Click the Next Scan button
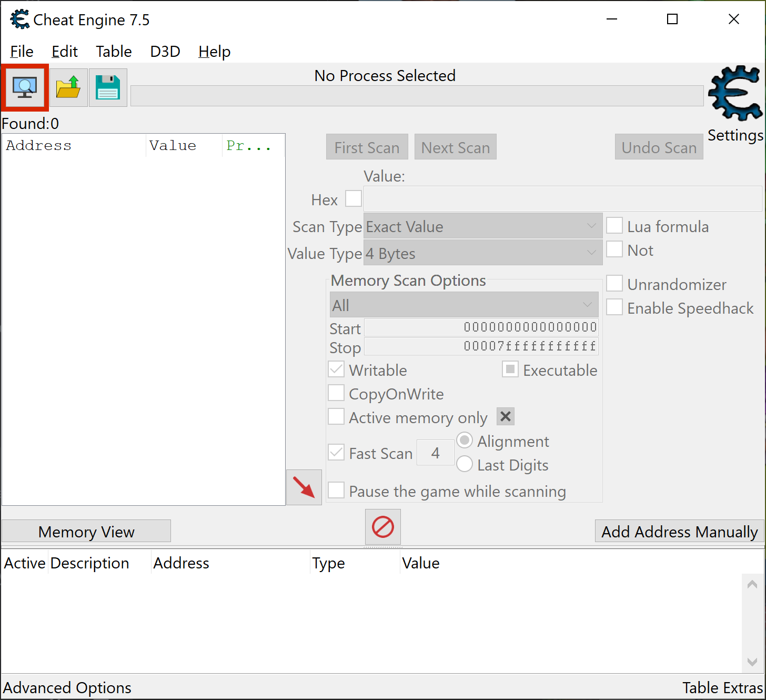 pos(456,147)
